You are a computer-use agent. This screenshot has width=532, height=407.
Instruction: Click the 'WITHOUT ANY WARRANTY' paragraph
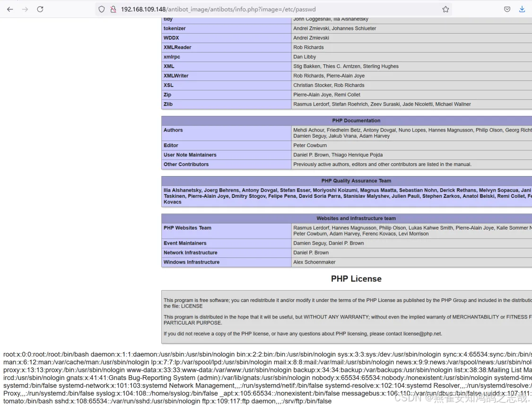(348, 320)
